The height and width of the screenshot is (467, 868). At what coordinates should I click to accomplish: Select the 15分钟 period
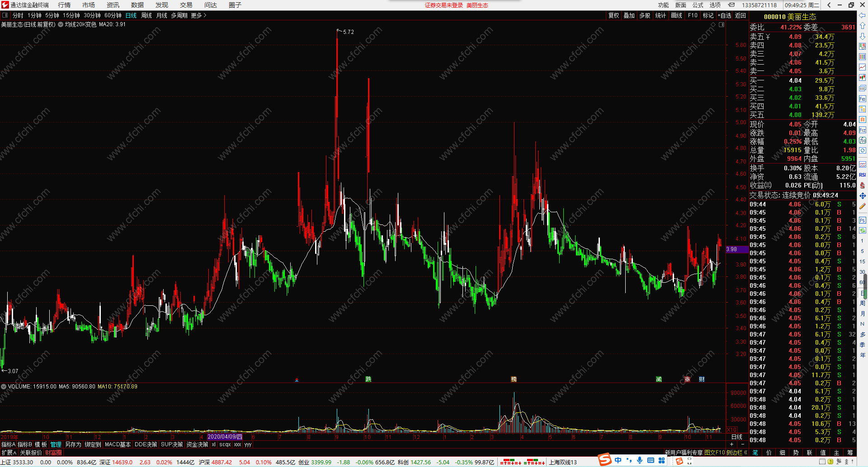pyautogui.click(x=71, y=15)
